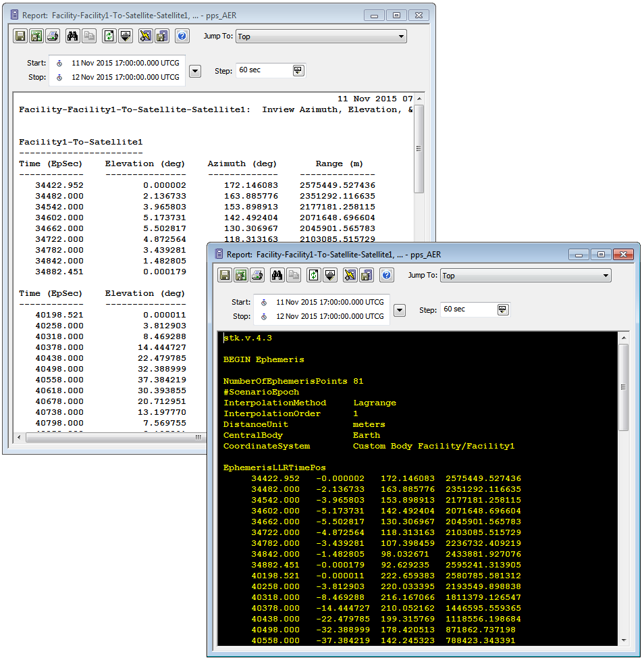This screenshot has height=658, width=644.
Task: Click the printer icon in back report window
Action: (x=53, y=36)
